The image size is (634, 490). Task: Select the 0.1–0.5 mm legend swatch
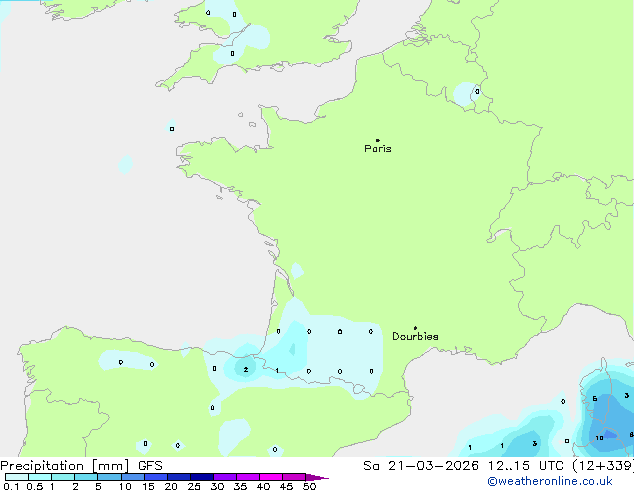coord(17,477)
